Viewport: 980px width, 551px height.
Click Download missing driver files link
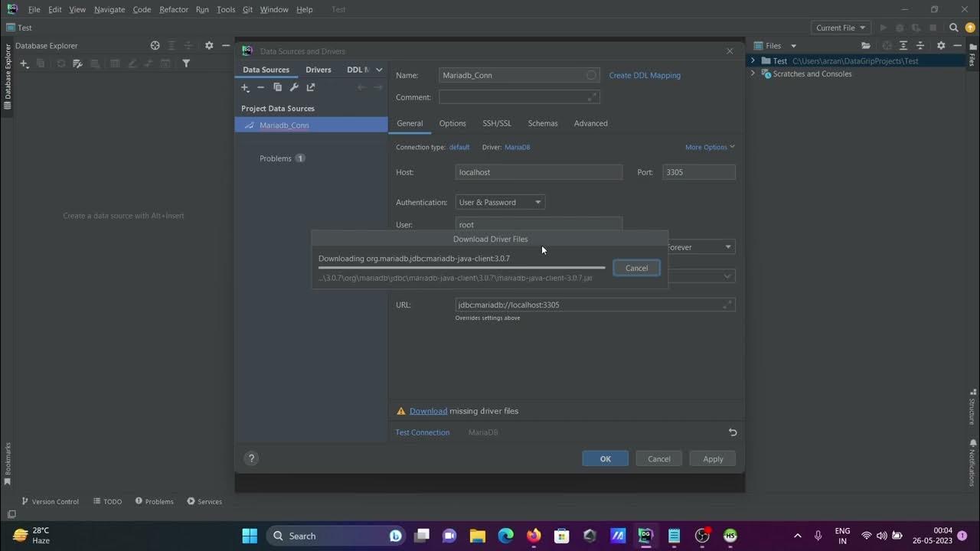(x=428, y=411)
